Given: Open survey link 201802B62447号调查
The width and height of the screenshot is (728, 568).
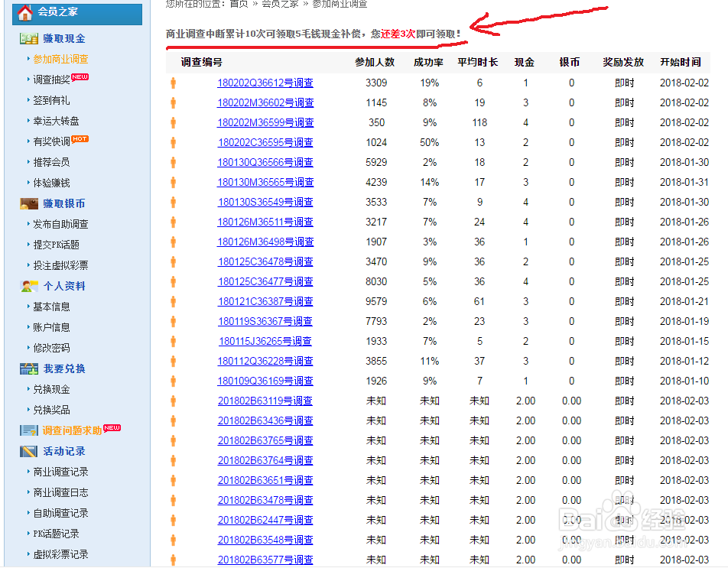Looking at the screenshot, I should (265, 520).
